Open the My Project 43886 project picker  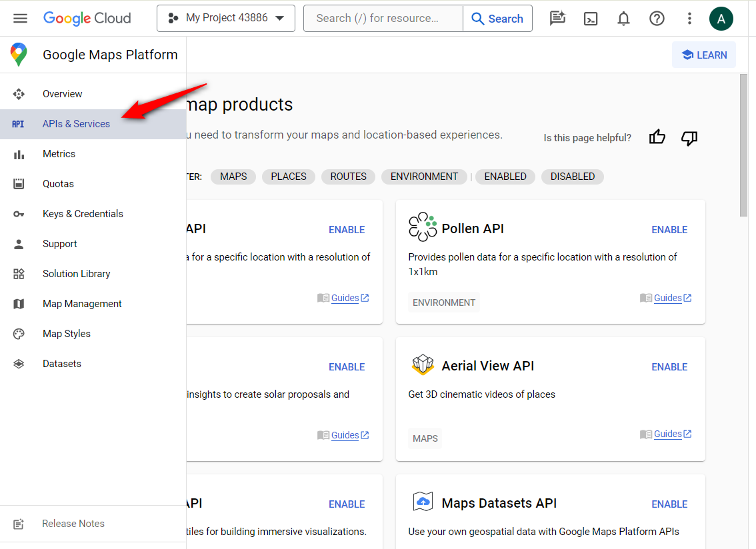click(225, 18)
